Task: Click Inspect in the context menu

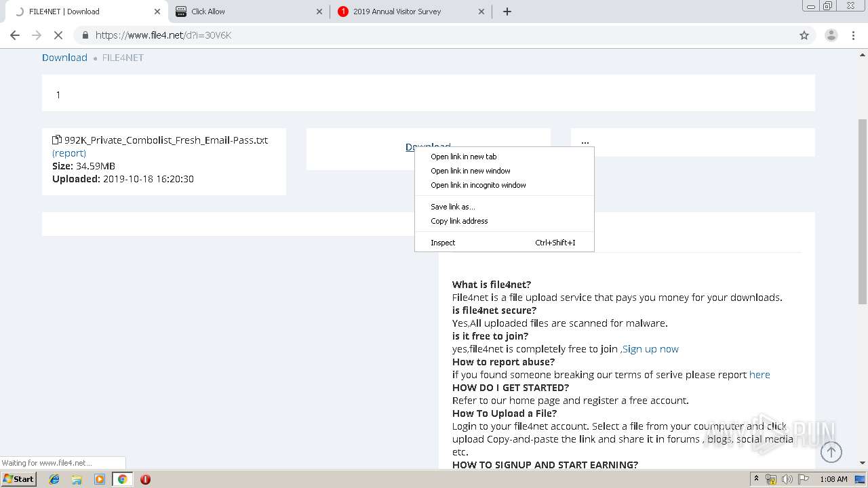Action: point(504,243)
